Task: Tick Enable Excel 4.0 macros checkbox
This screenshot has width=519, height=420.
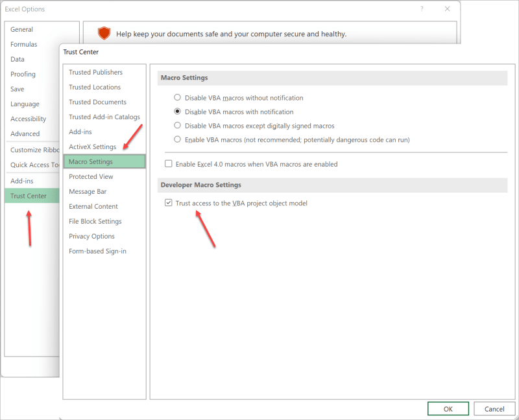Action: 169,164
